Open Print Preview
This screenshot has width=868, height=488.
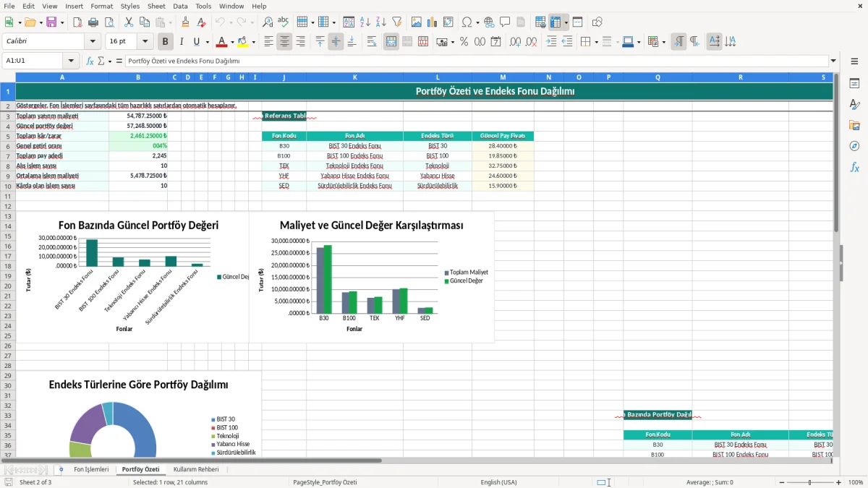coord(109,22)
